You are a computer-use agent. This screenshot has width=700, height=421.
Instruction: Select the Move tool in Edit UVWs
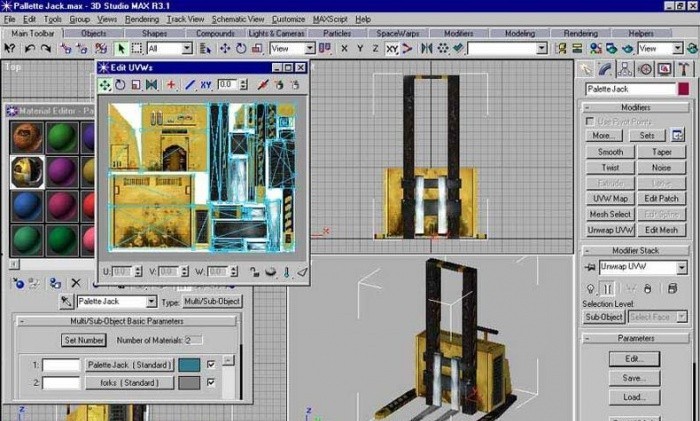tap(105, 85)
